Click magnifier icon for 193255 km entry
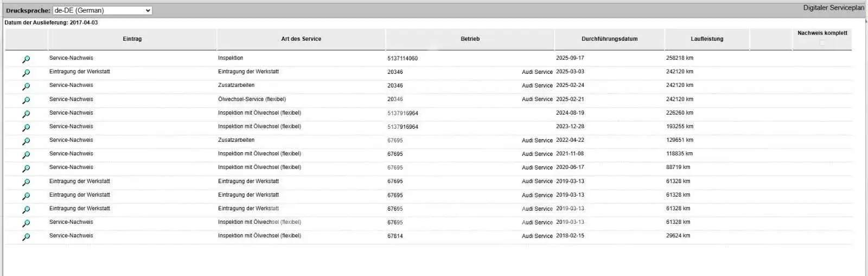This screenshot has width=868, height=276. pyautogui.click(x=26, y=128)
